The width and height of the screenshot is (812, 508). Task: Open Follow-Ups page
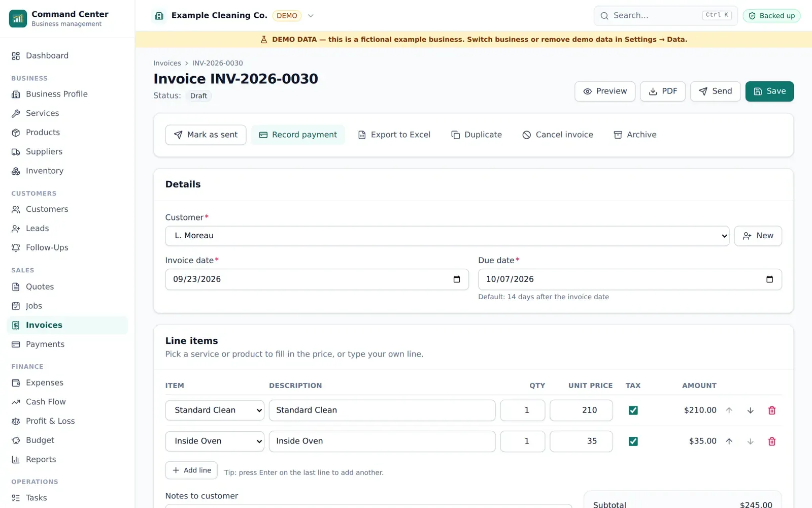[67, 248]
